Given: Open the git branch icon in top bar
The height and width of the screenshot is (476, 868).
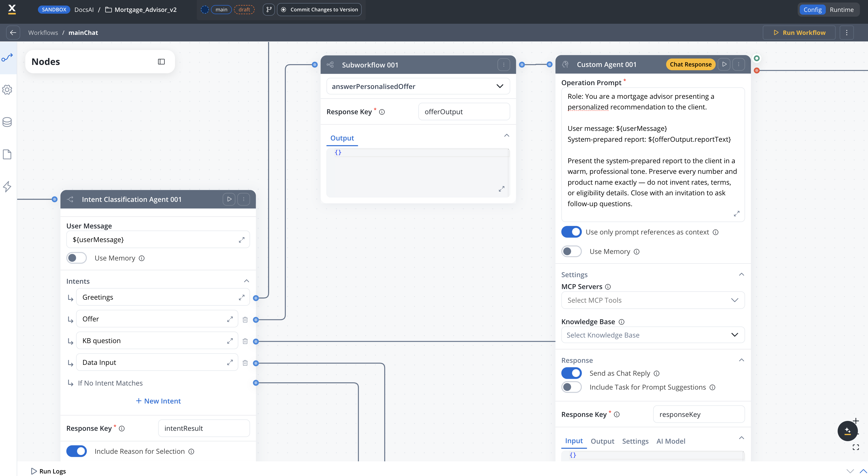Looking at the screenshot, I should 269,9.
